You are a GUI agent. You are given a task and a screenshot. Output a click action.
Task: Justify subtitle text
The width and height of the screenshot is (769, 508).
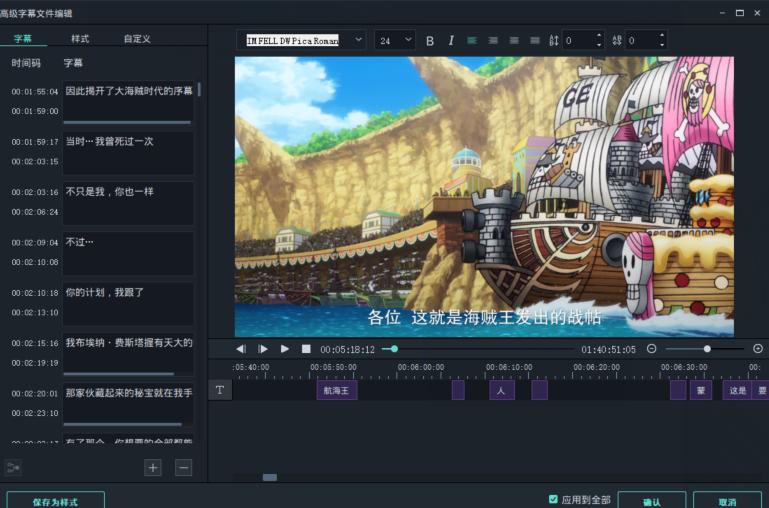click(535, 41)
